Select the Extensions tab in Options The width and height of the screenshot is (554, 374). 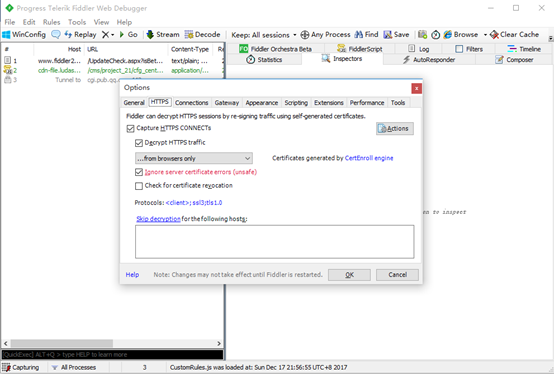[x=329, y=102]
